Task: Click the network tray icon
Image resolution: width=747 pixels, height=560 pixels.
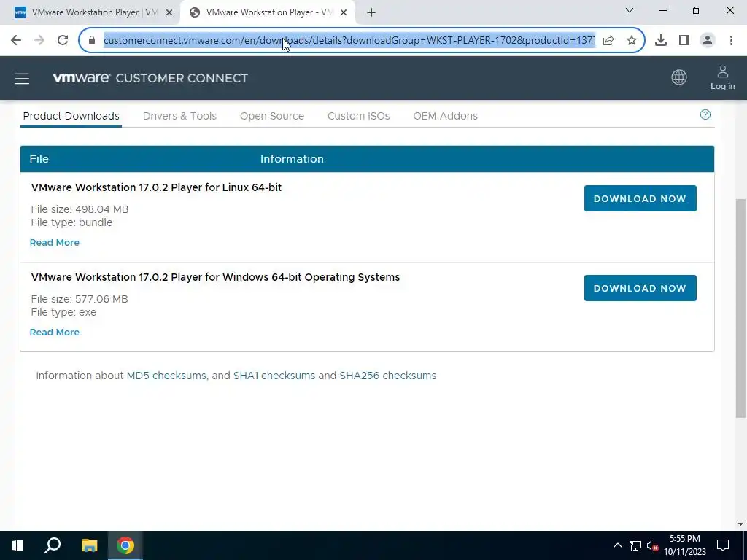Action: coord(635,545)
